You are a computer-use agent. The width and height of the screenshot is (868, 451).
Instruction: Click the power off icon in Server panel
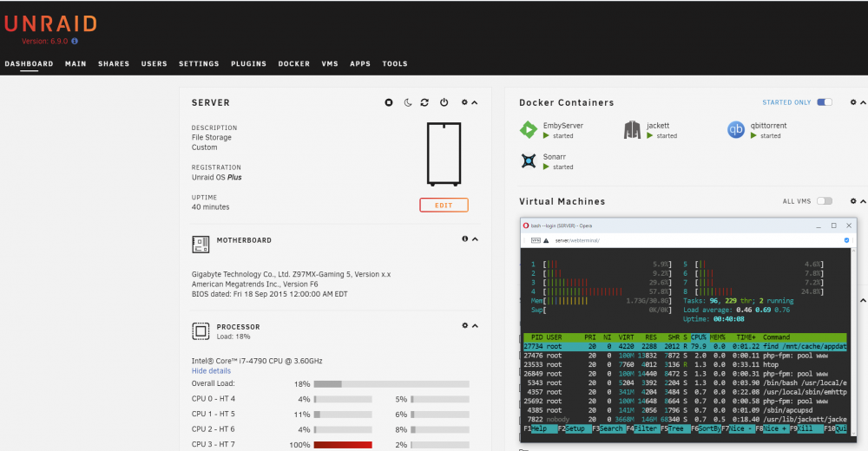pos(444,102)
